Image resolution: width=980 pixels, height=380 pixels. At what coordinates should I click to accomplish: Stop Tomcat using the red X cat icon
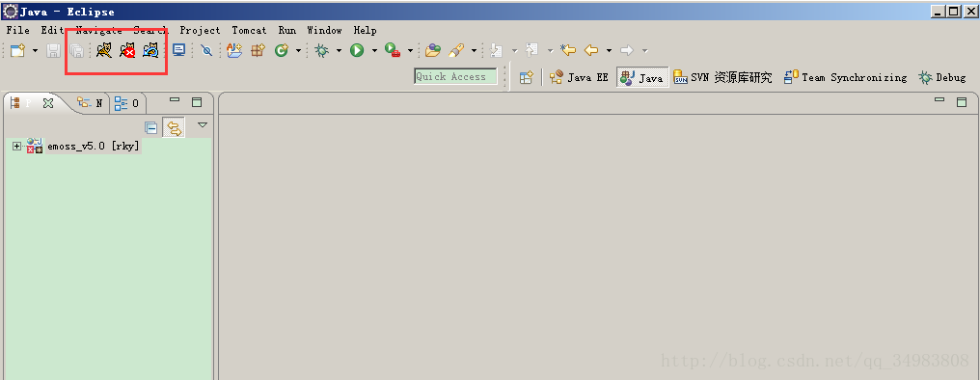(127, 50)
